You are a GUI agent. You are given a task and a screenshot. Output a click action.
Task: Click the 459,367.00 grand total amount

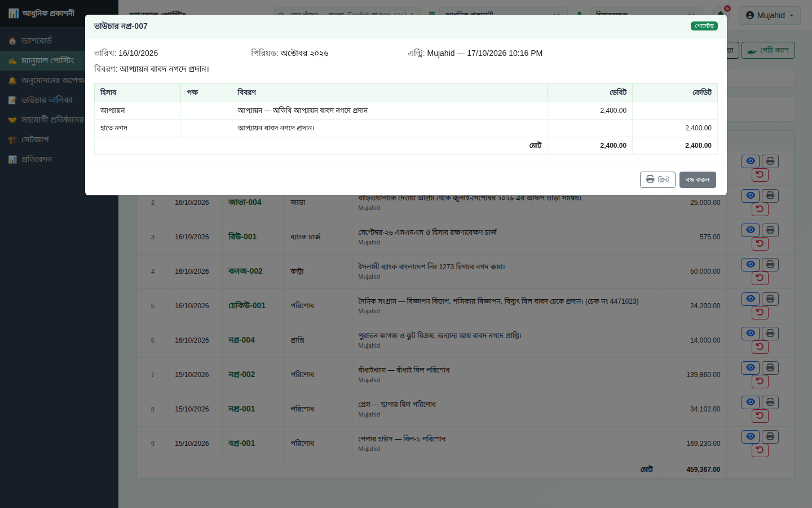(703, 470)
